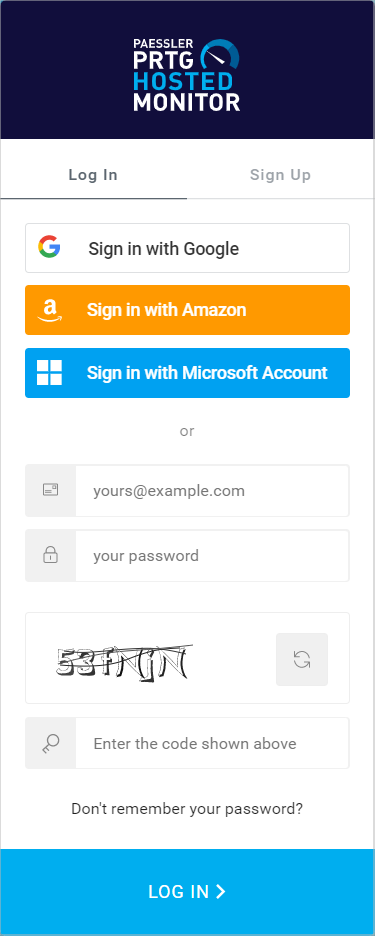Screen dimensions: 375x936
Task: Click the Microsoft windows logo icon
Action: point(50,372)
